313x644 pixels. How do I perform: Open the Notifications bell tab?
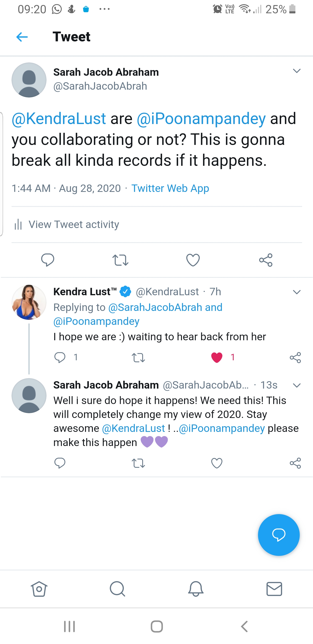click(x=196, y=589)
